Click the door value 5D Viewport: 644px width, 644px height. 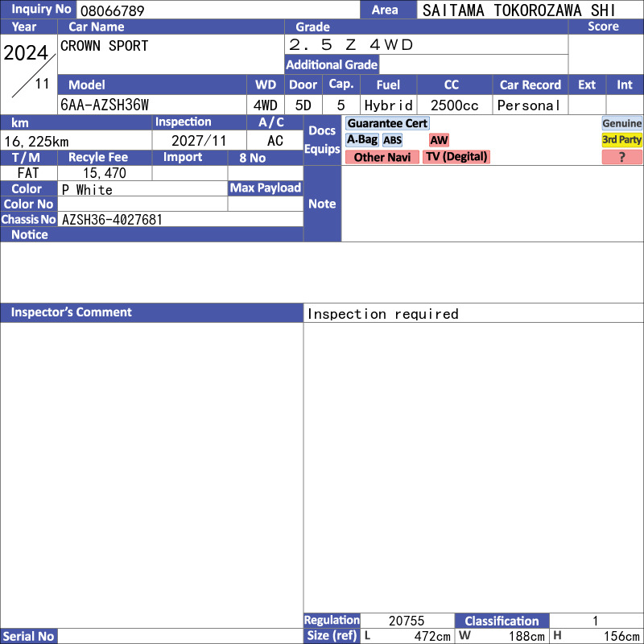click(x=303, y=105)
